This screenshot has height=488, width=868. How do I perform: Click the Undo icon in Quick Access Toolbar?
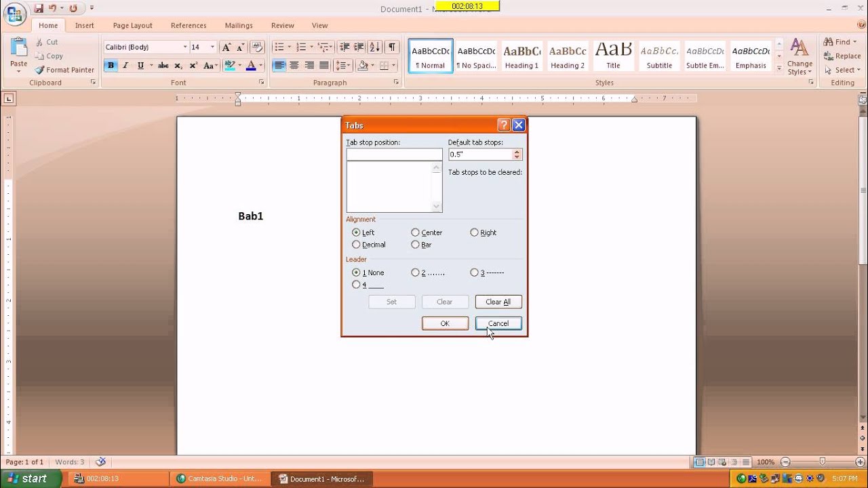[52, 9]
